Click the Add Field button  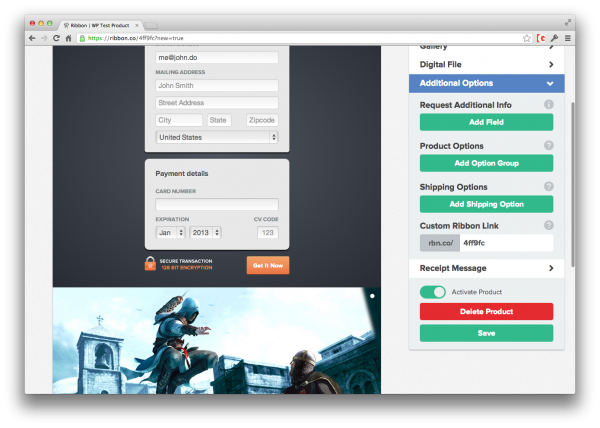pos(486,122)
